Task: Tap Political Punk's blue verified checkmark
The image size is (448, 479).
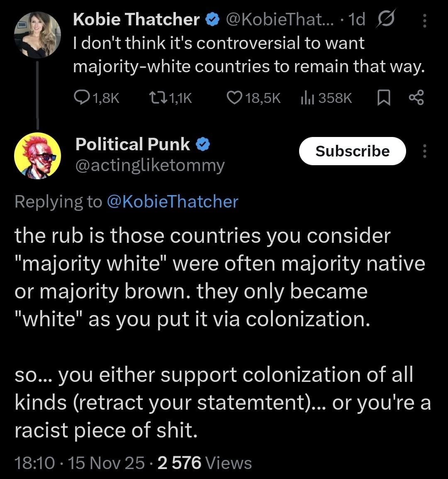Action: [x=202, y=144]
